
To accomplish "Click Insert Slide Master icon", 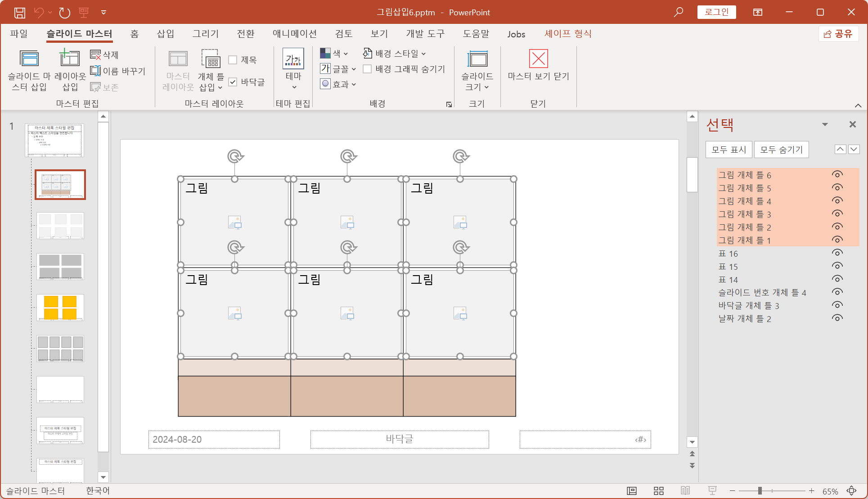I will [29, 59].
